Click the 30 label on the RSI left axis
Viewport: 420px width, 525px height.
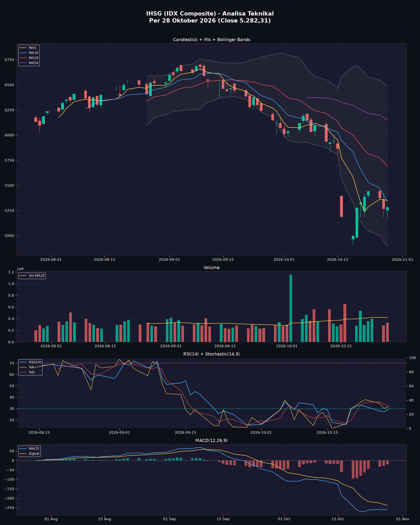pos(12,409)
